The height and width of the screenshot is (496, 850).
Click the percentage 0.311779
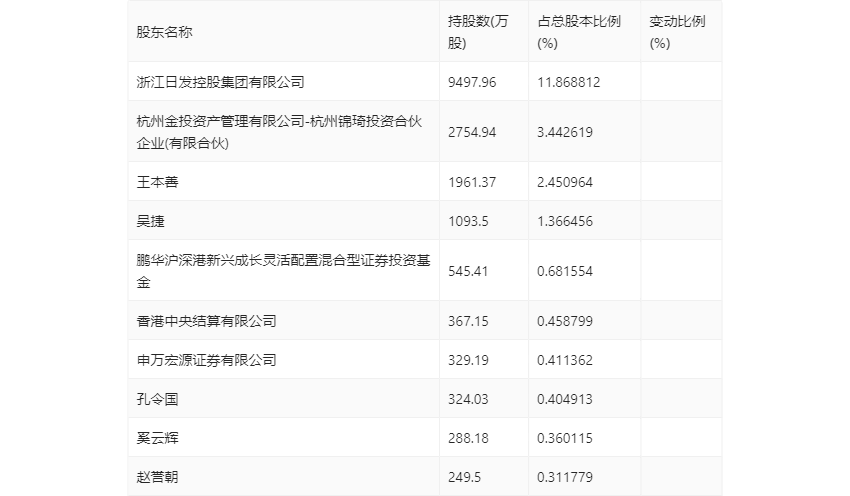point(565,476)
